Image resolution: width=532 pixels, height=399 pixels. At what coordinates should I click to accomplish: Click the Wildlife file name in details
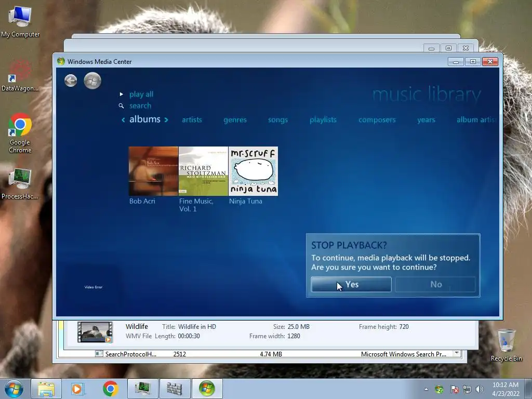137,326
